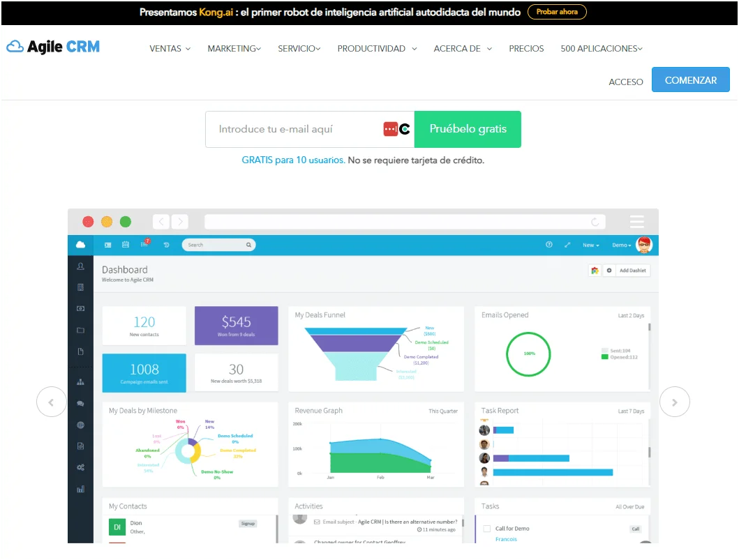The width and height of the screenshot is (739, 560).
Task: Click the Agile CRM cloud logo
Action: pyautogui.click(x=53, y=47)
